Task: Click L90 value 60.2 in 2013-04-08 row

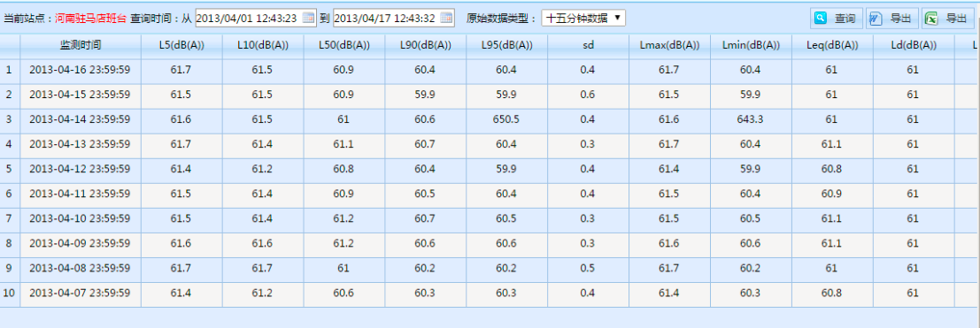Action: click(x=425, y=268)
